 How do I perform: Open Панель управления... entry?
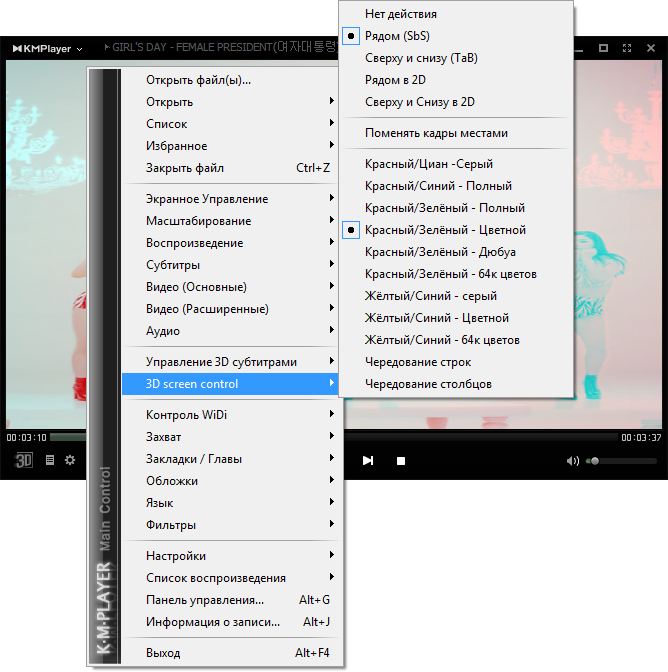click(231, 600)
